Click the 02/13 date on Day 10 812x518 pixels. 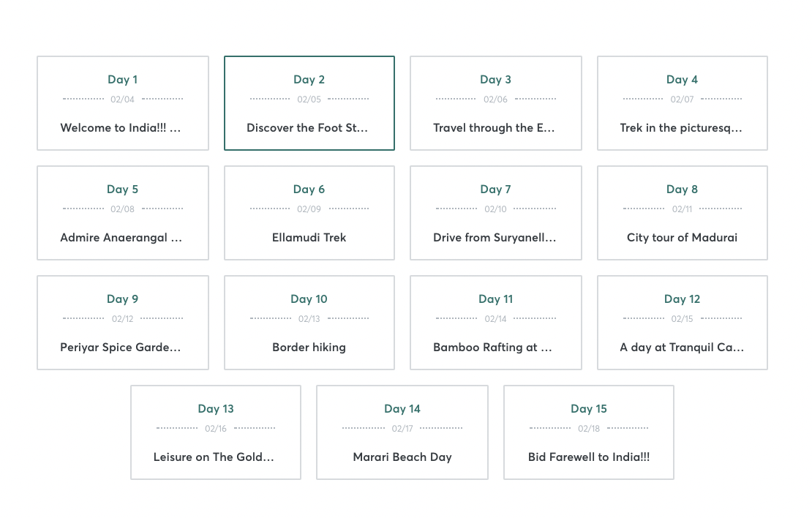(309, 319)
